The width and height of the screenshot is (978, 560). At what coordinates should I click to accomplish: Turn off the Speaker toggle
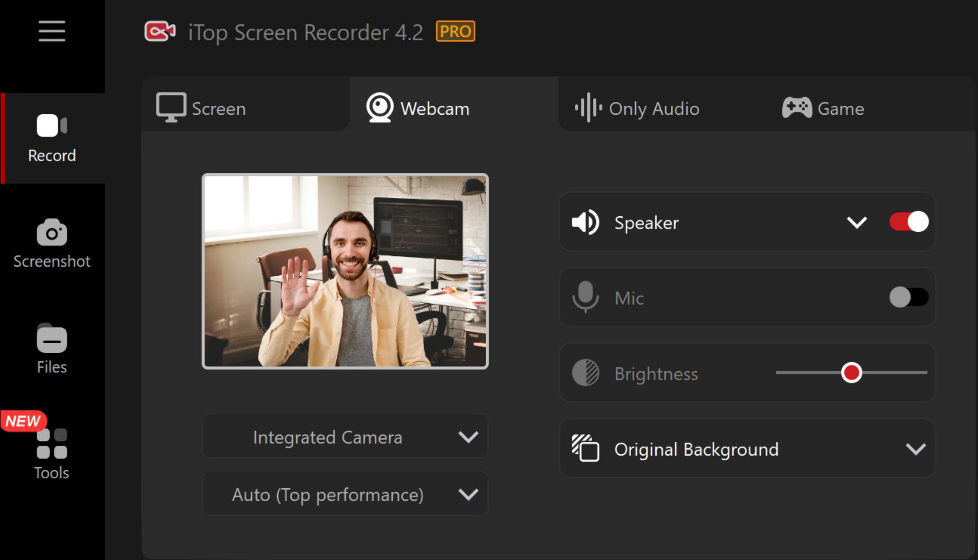point(908,222)
